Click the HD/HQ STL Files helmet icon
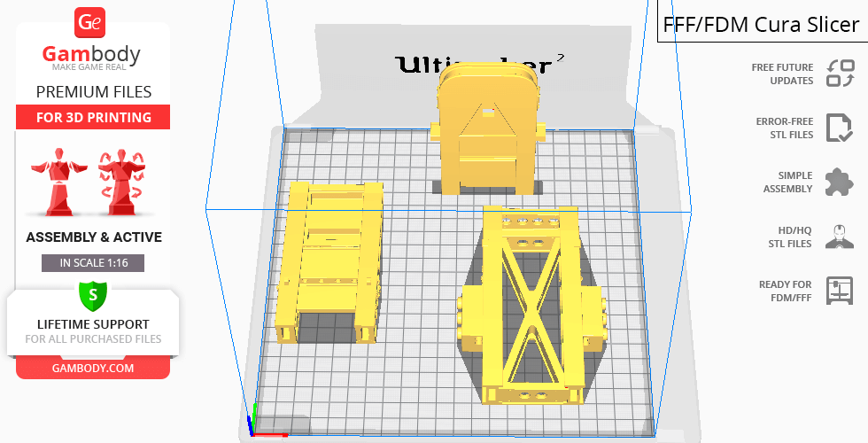868x443 pixels. tap(840, 237)
